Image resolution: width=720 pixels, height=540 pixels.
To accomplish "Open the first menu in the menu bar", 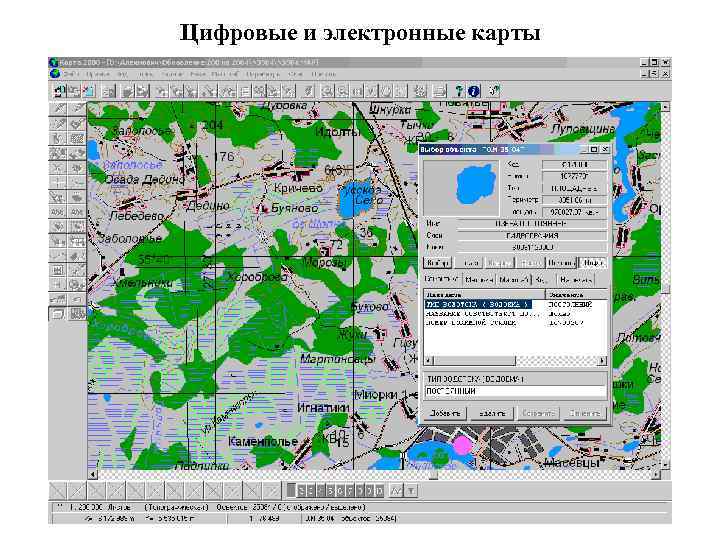I will (73, 74).
